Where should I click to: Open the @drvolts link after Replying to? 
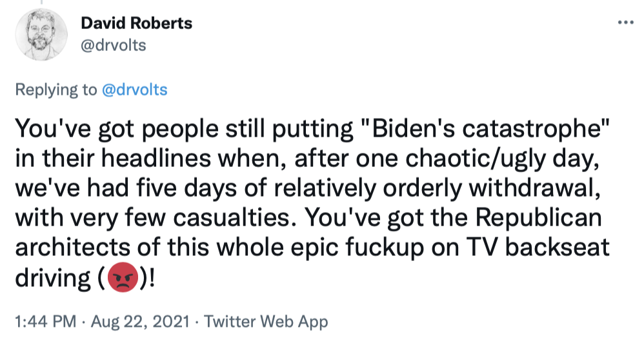click(x=134, y=90)
